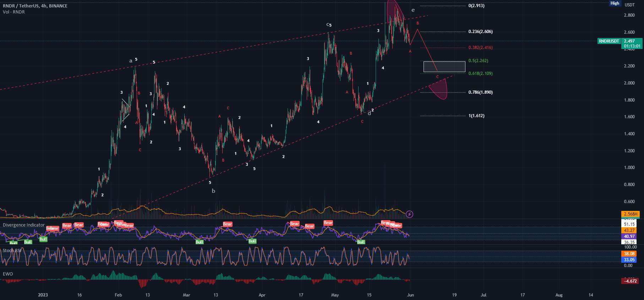
Task: Click the 51.15 divergence scale value
Action: (x=629, y=224)
